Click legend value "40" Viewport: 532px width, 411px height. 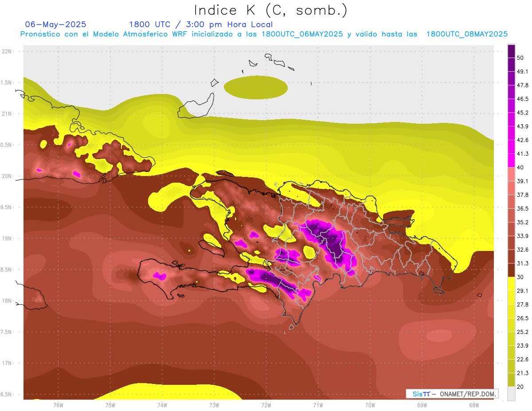click(520, 167)
